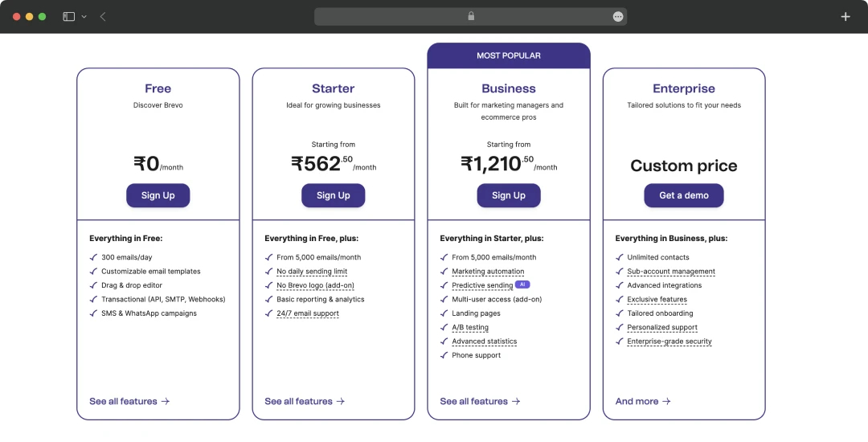Click the browser back arrow
Image resolution: width=868 pixels, height=442 pixels.
(x=103, y=16)
